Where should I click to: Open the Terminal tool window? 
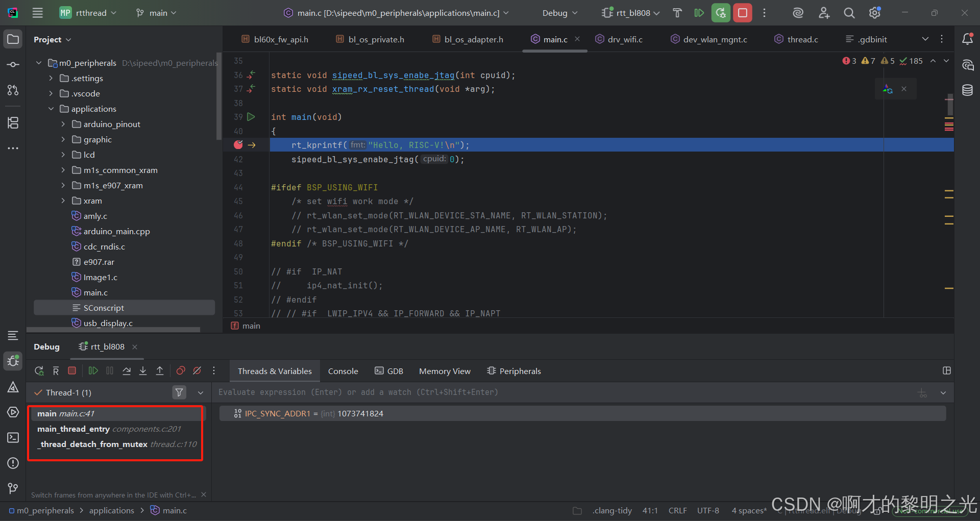(13, 437)
